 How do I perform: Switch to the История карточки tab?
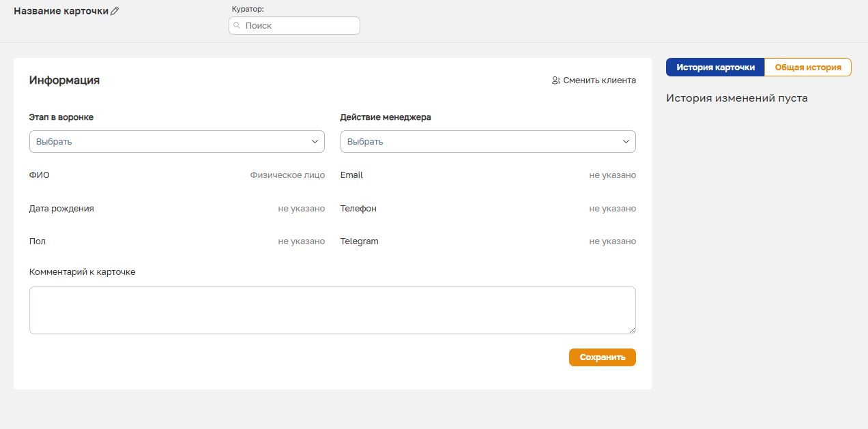[715, 68]
